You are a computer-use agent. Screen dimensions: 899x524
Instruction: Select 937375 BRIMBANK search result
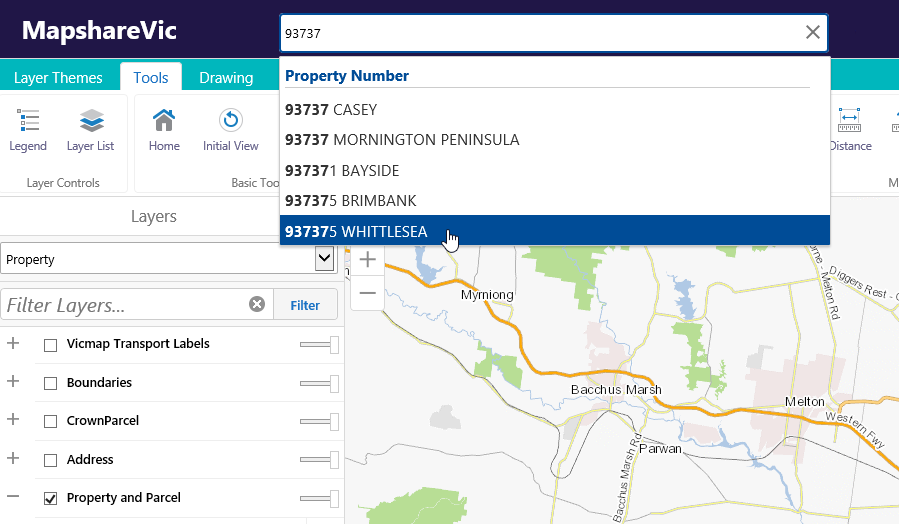pyautogui.click(x=555, y=201)
